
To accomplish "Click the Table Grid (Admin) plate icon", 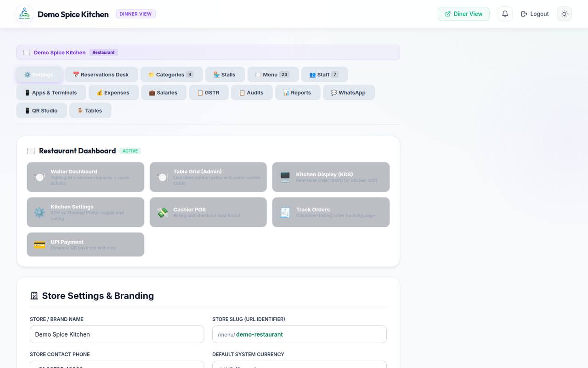I will coord(162,177).
